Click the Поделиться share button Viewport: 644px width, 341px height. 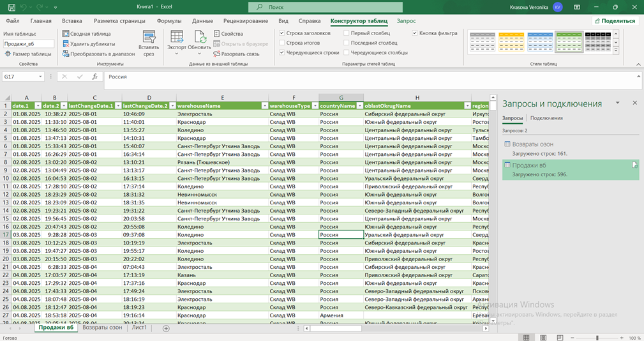click(x=615, y=21)
